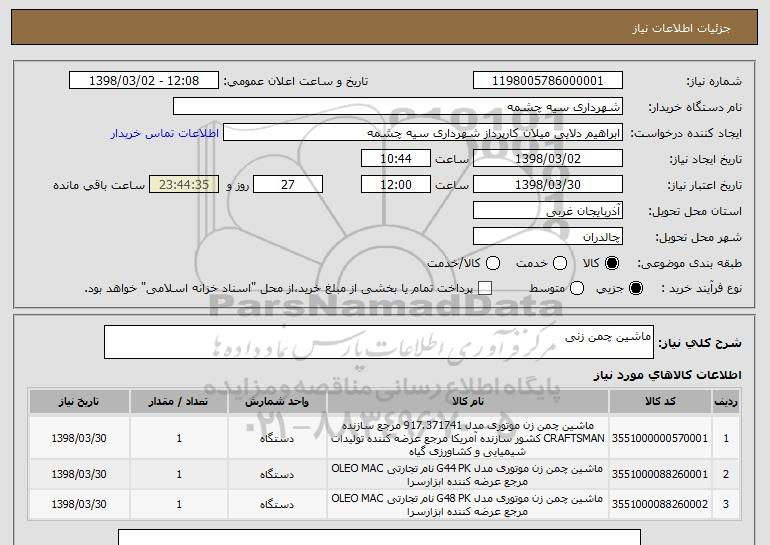Click the کد کالا column header
This screenshot has width=770, height=545.
[x=660, y=402]
